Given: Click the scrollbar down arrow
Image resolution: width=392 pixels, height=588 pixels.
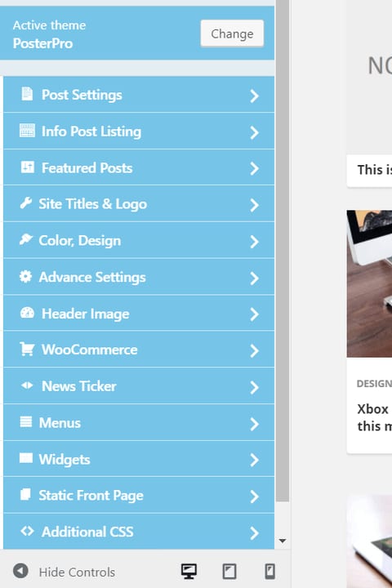Looking at the screenshot, I should pyautogui.click(x=283, y=541).
